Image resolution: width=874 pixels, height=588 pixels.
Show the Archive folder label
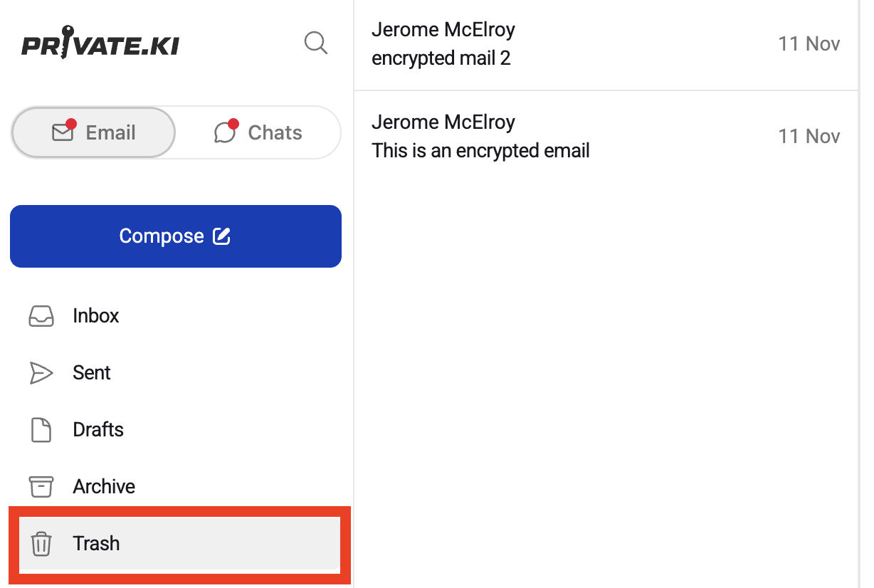pos(104,487)
